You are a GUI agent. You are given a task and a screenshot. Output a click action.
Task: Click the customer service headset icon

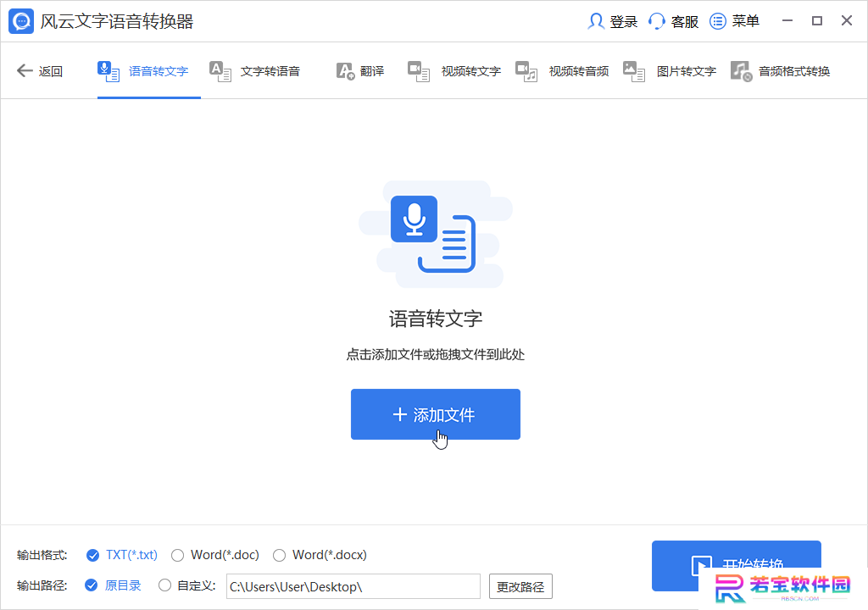(x=657, y=21)
